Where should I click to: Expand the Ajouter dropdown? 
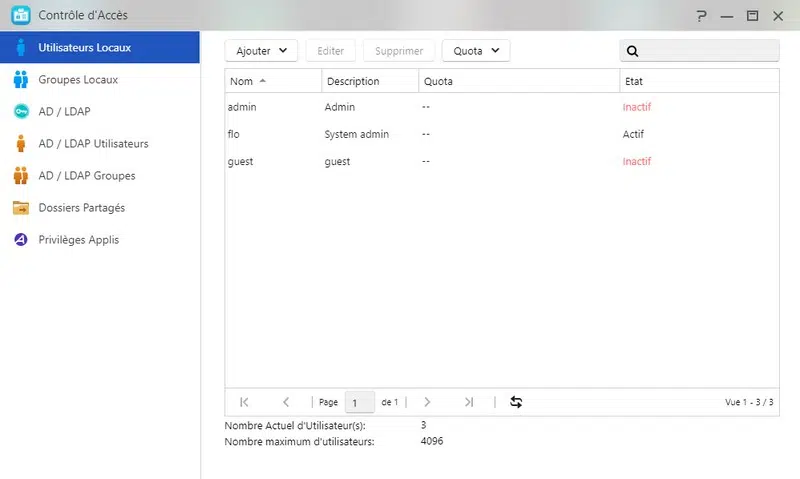pyautogui.click(x=261, y=51)
